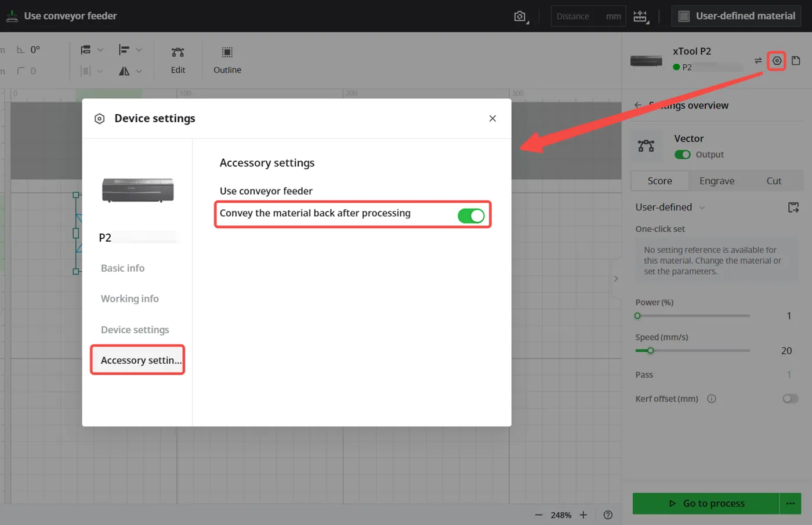The width and height of the screenshot is (812, 525).
Task: Zoom in with the plus icon
Action: 583,515
